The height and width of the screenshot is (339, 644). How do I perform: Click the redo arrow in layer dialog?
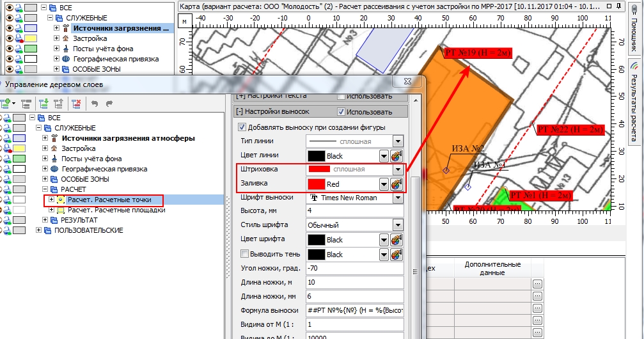[x=109, y=104]
